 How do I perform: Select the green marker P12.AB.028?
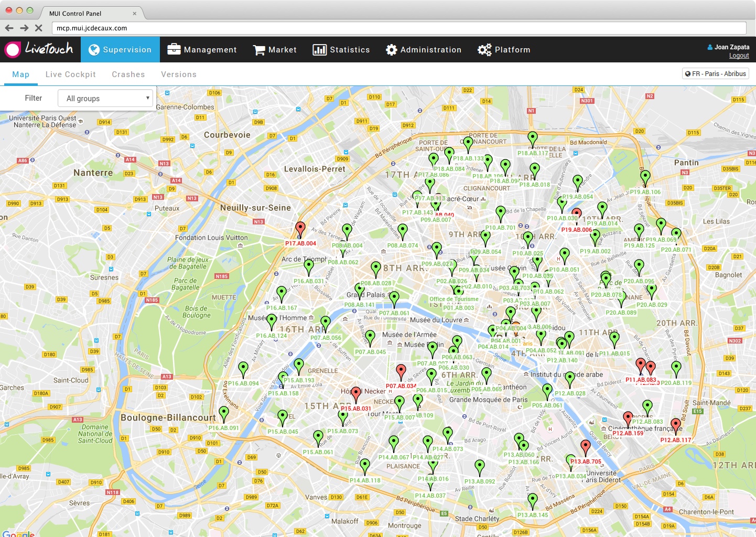tap(570, 380)
